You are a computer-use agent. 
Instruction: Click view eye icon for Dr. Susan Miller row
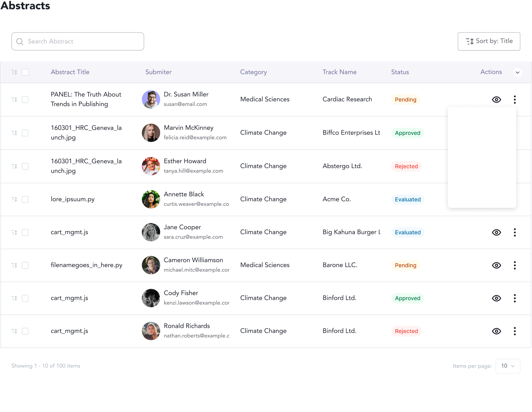(x=496, y=100)
